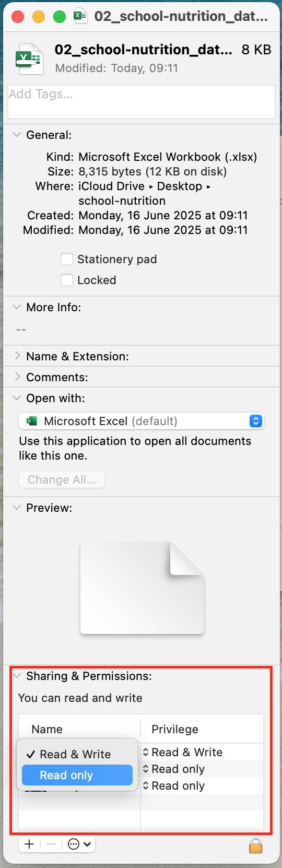The image size is (282, 868).
Task: Toggle the Locked checkbox
Action: coord(67,280)
